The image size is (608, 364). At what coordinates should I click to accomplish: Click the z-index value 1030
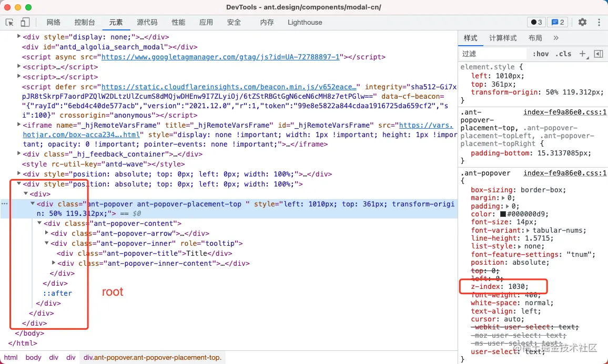coord(516,287)
